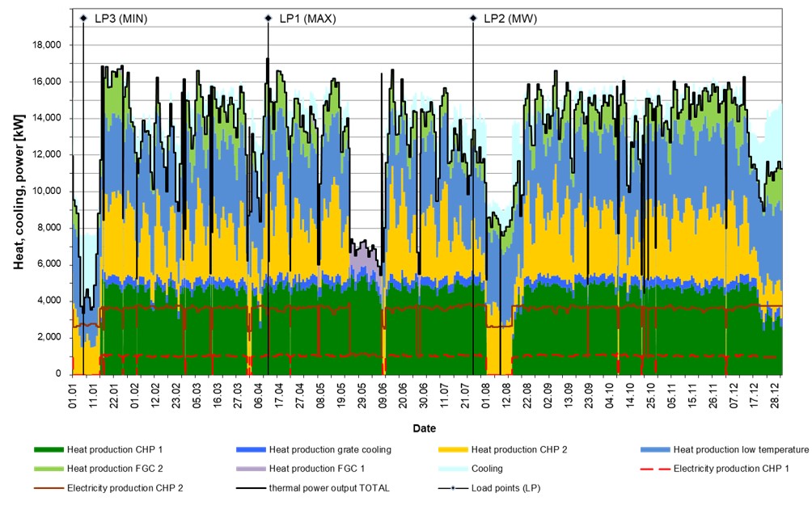Select legend text Heat production low temperature
The image size is (812, 510).
pyautogui.click(x=741, y=450)
